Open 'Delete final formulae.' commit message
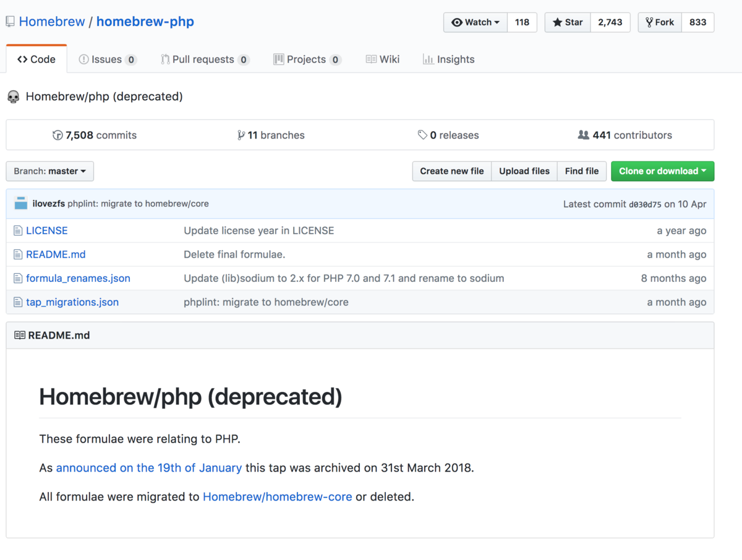This screenshot has width=742, height=560. pyautogui.click(x=234, y=255)
